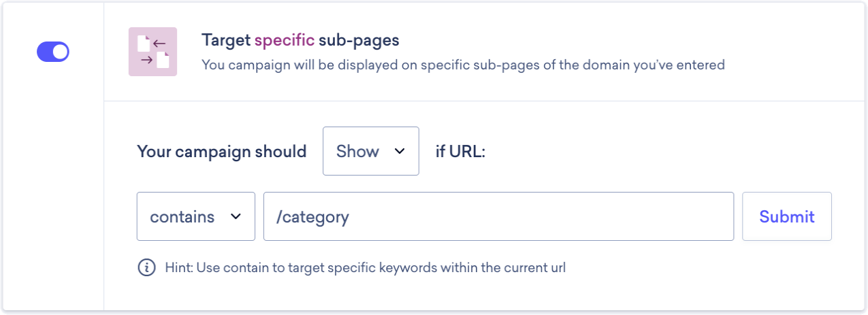The width and height of the screenshot is (868, 315).
Task: Click the hint text about contain keywords
Action: pyautogui.click(x=366, y=267)
